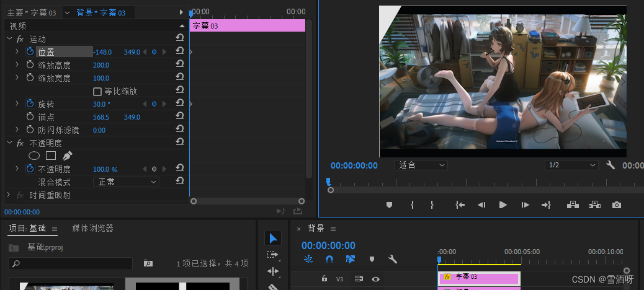
Task: Select the Ripple Edit tool
Action: tap(273, 271)
